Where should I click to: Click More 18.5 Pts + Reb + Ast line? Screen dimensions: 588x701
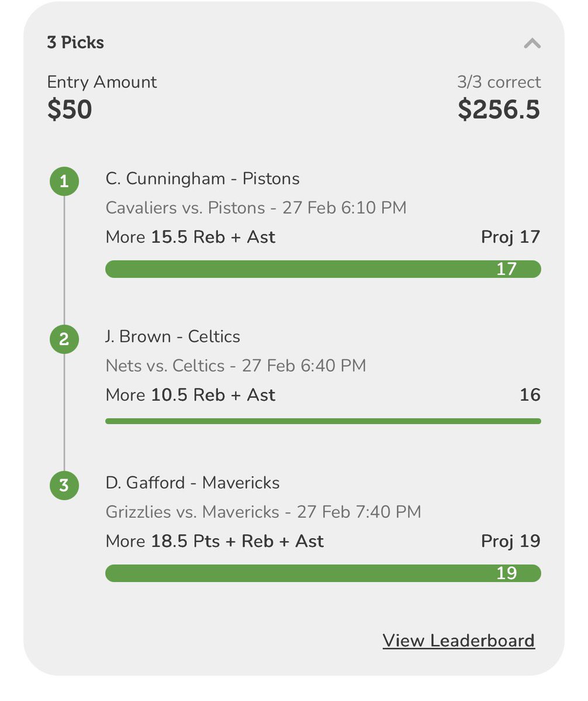(215, 541)
